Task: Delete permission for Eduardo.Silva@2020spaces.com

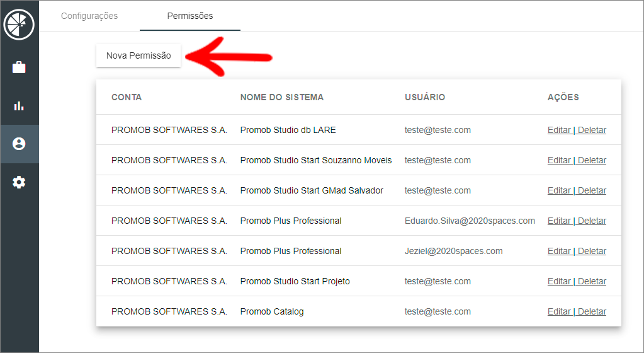Action: 592,221
